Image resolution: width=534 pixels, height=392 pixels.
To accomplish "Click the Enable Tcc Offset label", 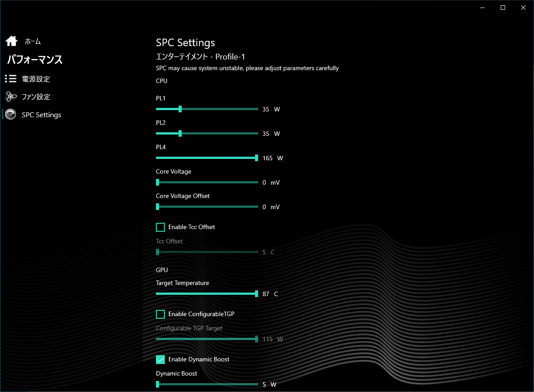I will (x=191, y=227).
